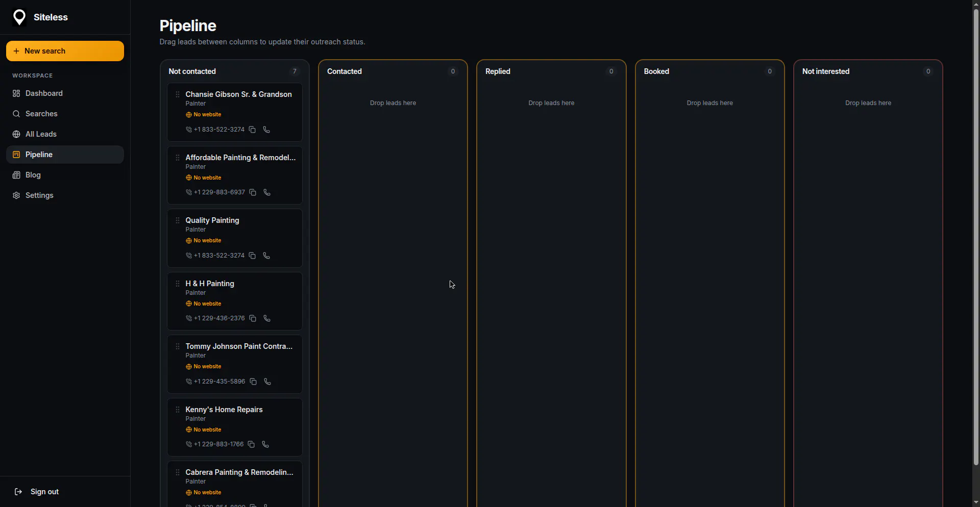980x507 pixels.
Task: Click phone number +1 229-883-1766
Action: (218, 444)
